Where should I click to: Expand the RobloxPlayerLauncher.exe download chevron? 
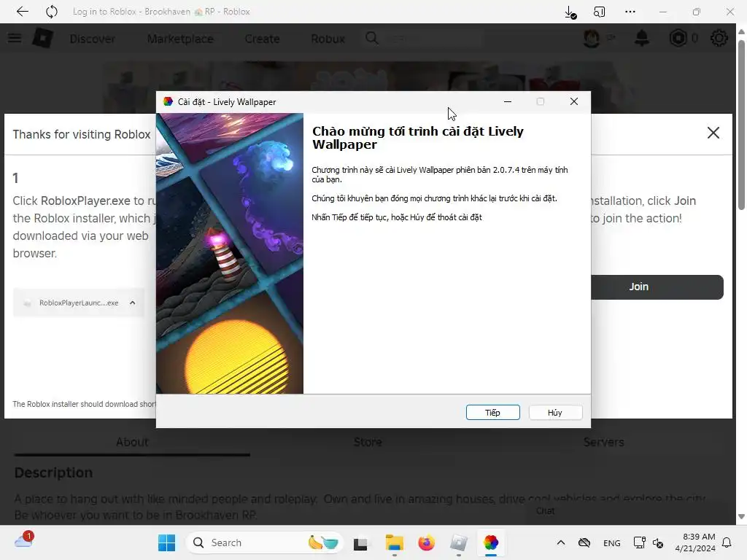coord(133,303)
